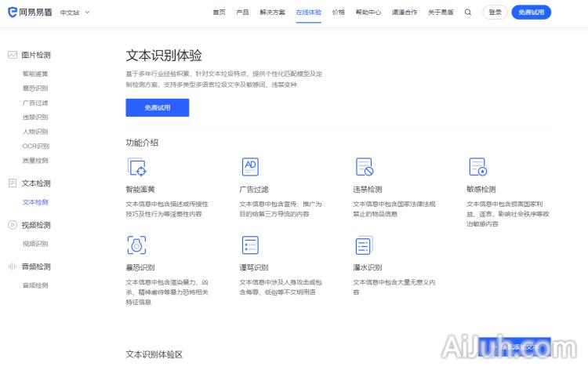This screenshot has height=370, width=588.
Task: Click the 暴恐识别 feature title
Action: coord(140,267)
